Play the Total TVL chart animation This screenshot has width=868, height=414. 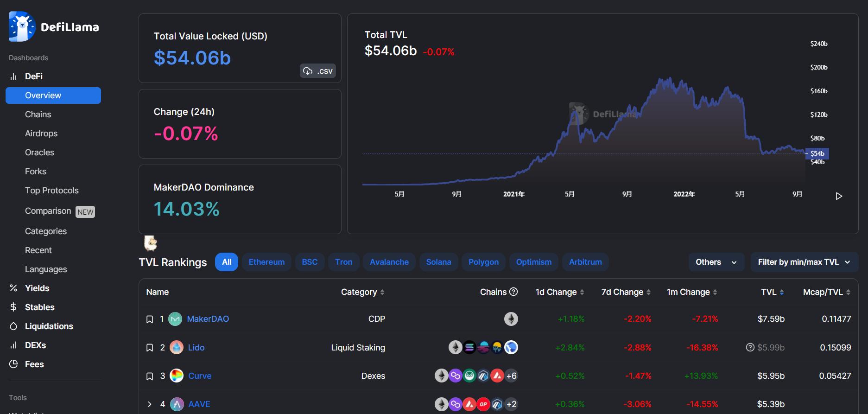[x=839, y=196]
